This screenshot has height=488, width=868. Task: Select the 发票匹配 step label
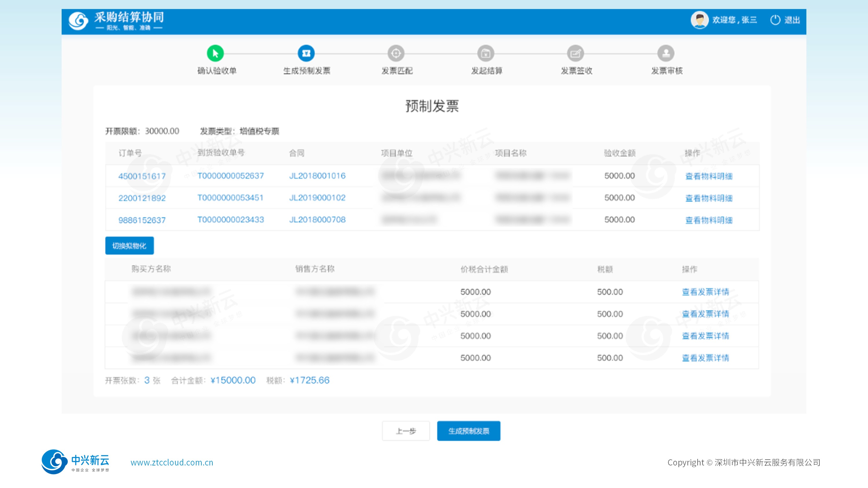pos(397,71)
